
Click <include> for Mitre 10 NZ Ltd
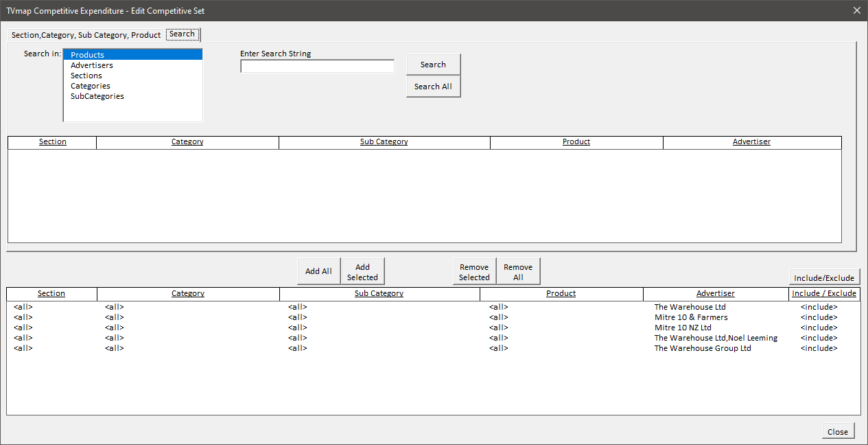[x=819, y=328]
